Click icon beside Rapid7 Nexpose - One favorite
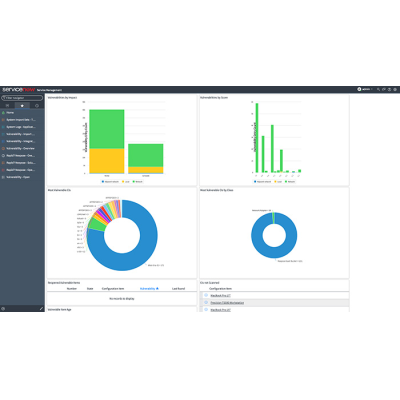This screenshot has height=400, width=400. (x=3, y=156)
